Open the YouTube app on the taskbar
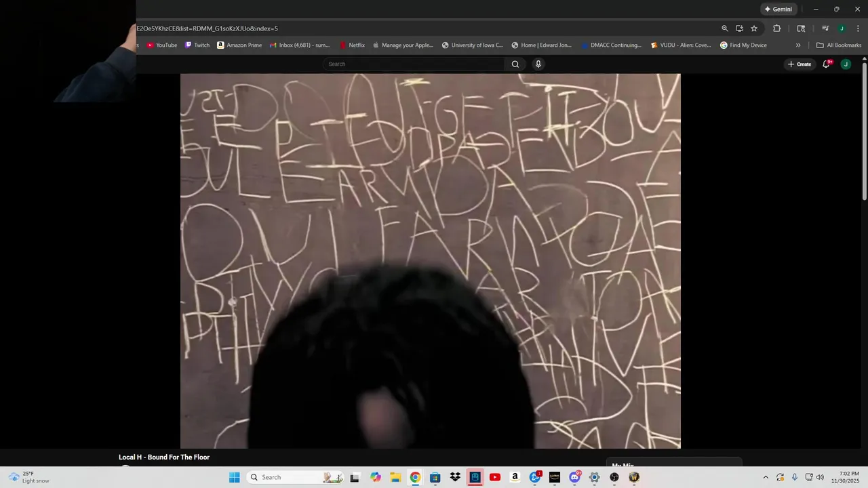 click(x=495, y=477)
